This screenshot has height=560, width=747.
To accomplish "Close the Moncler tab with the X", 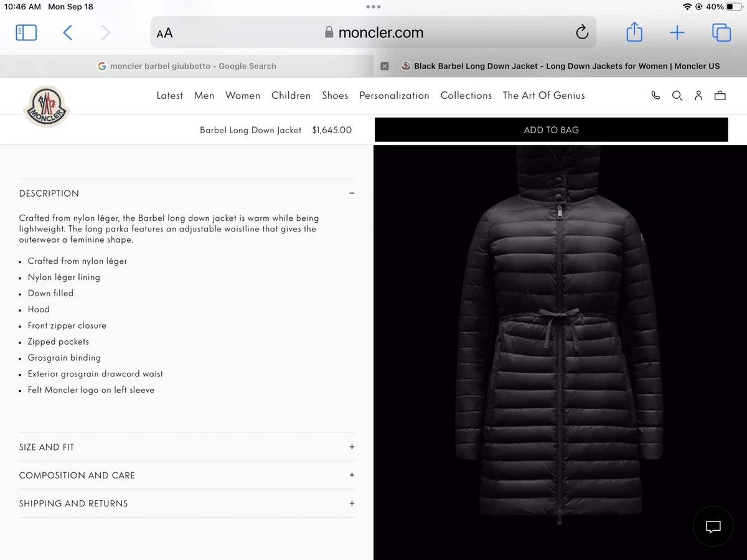I will [x=385, y=66].
